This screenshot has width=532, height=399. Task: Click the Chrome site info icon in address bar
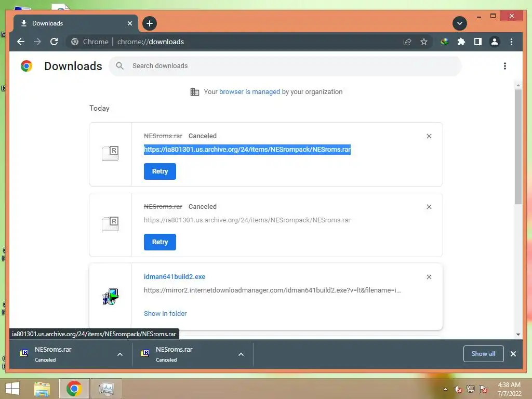(75, 42)
